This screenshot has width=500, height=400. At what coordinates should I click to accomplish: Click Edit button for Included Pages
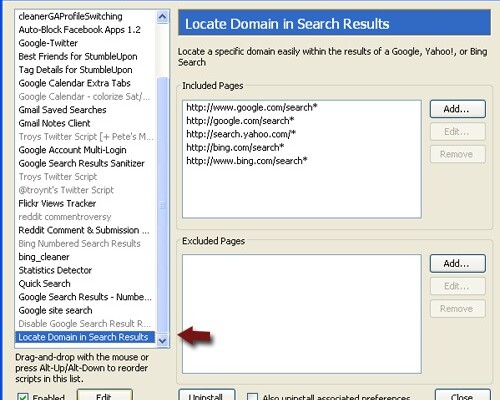[x=458, y=132]
